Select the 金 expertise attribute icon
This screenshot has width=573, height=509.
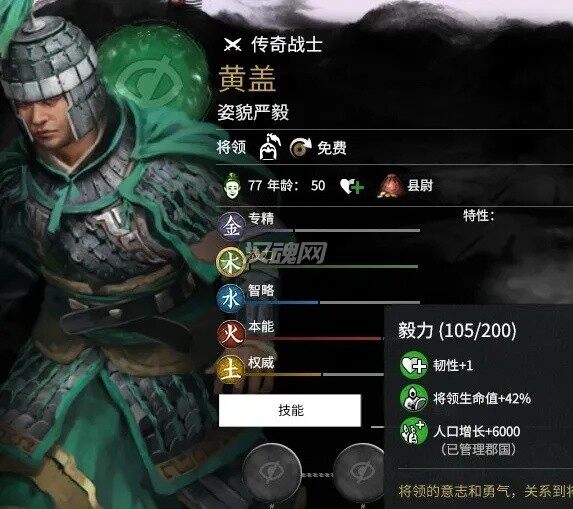(x=231, y=227)
